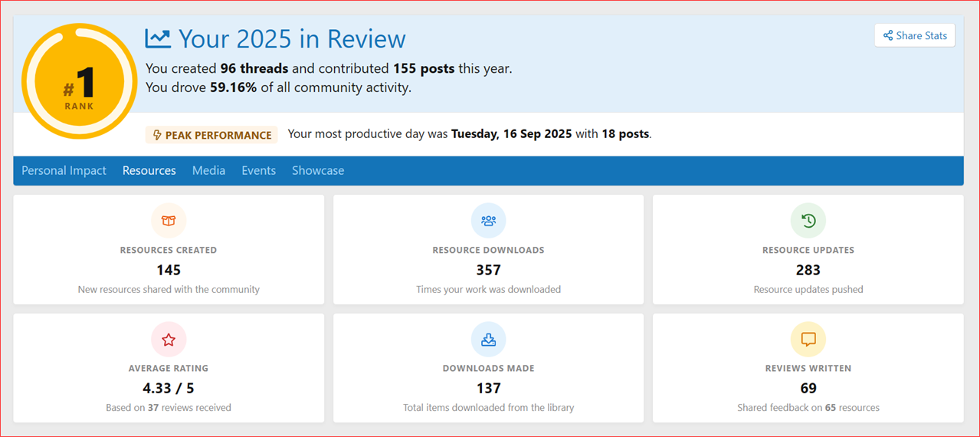Screen dimensions: 980x437
Task: Click the '96 threads' summary line
Action: 329,68
